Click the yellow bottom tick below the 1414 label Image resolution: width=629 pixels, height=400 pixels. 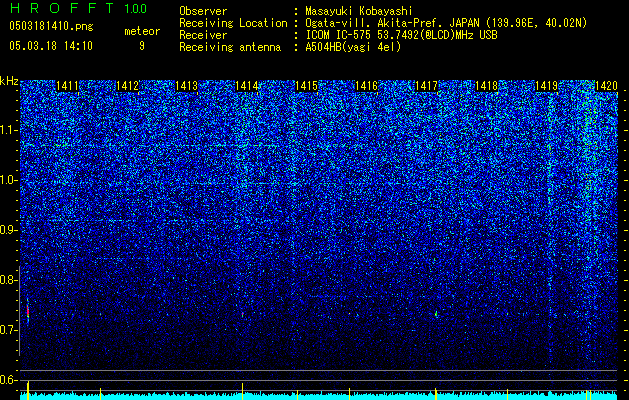tap(242, 391)
